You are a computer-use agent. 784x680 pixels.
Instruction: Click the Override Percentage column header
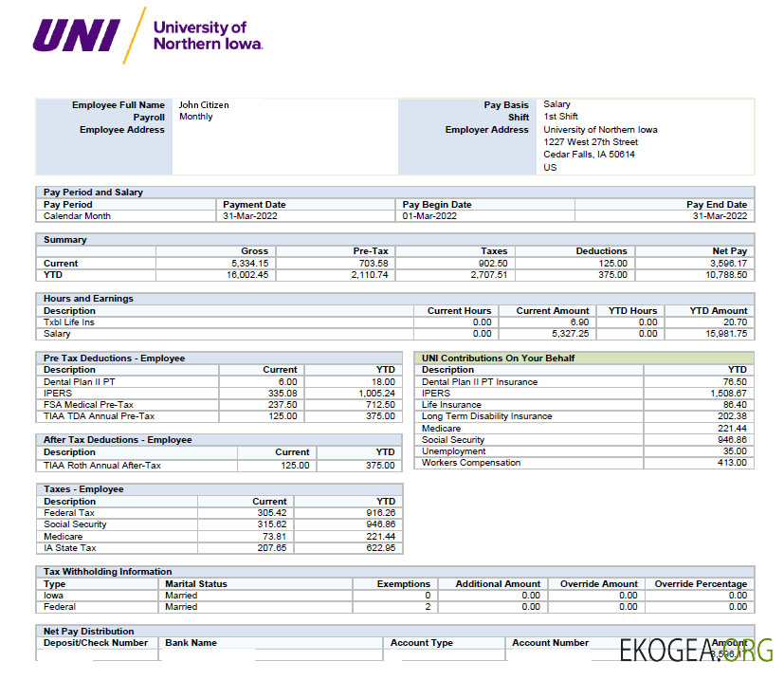(x=701, y=584)
